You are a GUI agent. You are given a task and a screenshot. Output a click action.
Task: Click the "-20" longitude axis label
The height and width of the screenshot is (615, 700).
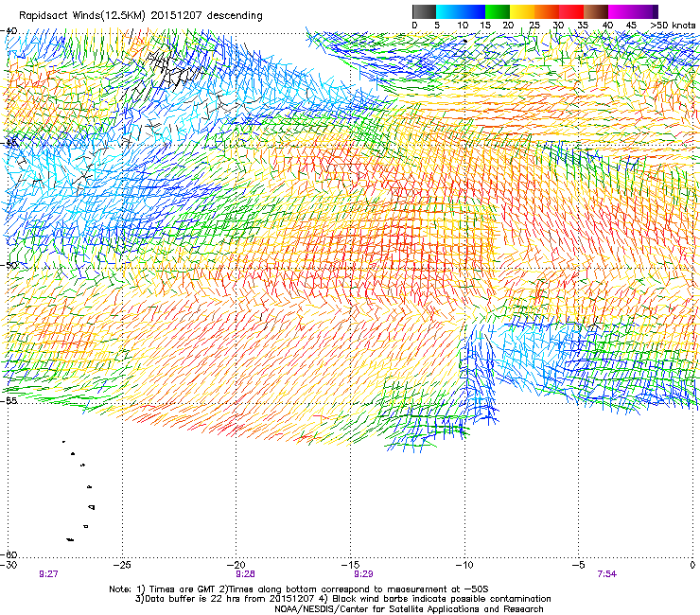(236, 565)
